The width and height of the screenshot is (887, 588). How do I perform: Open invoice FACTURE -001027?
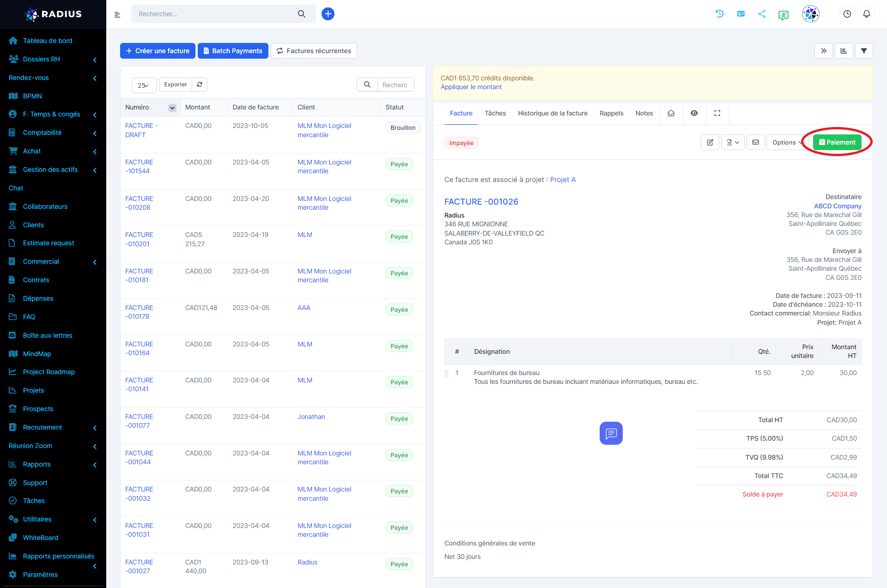pos(139,567)
